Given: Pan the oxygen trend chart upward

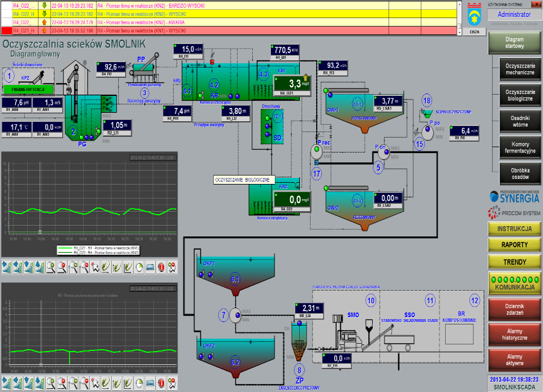Looking at the screenshot, I should [x=40, y=267].
